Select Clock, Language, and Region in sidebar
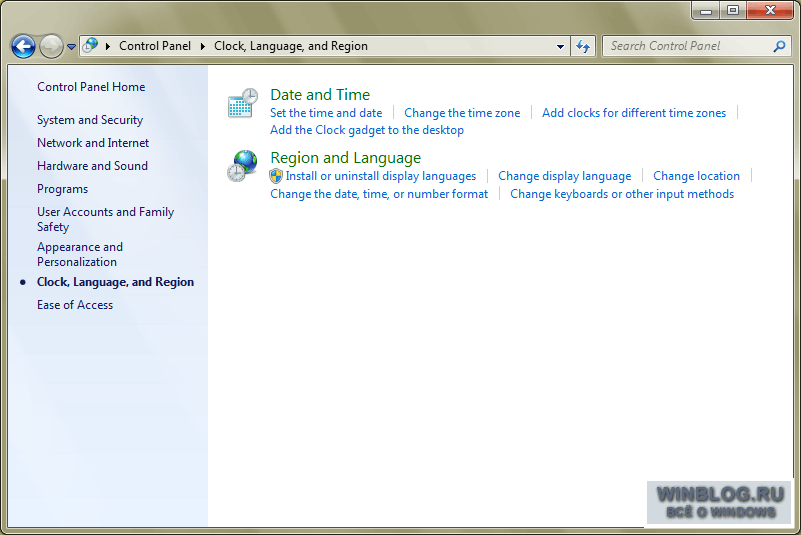 tap(115, 282)
